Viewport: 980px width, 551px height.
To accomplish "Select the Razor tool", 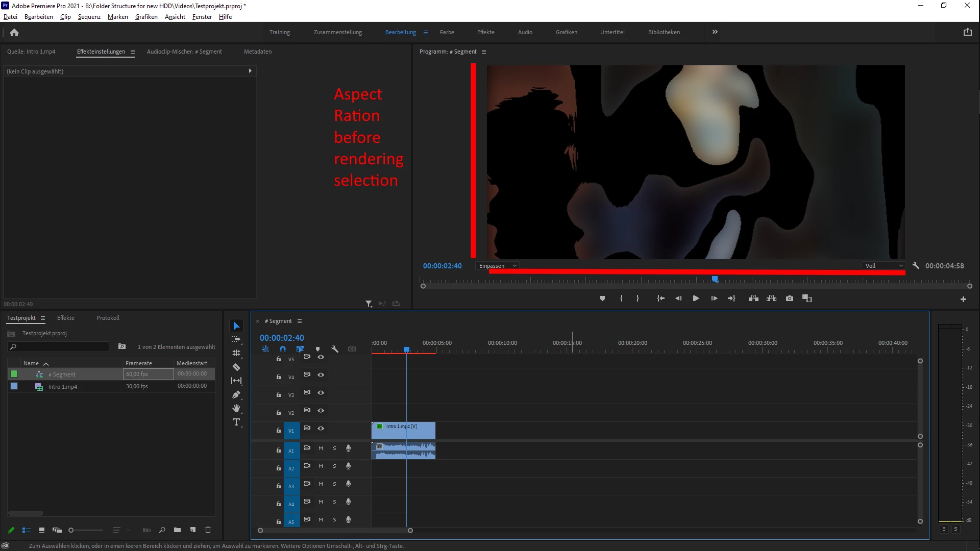I will click(236, 367).
